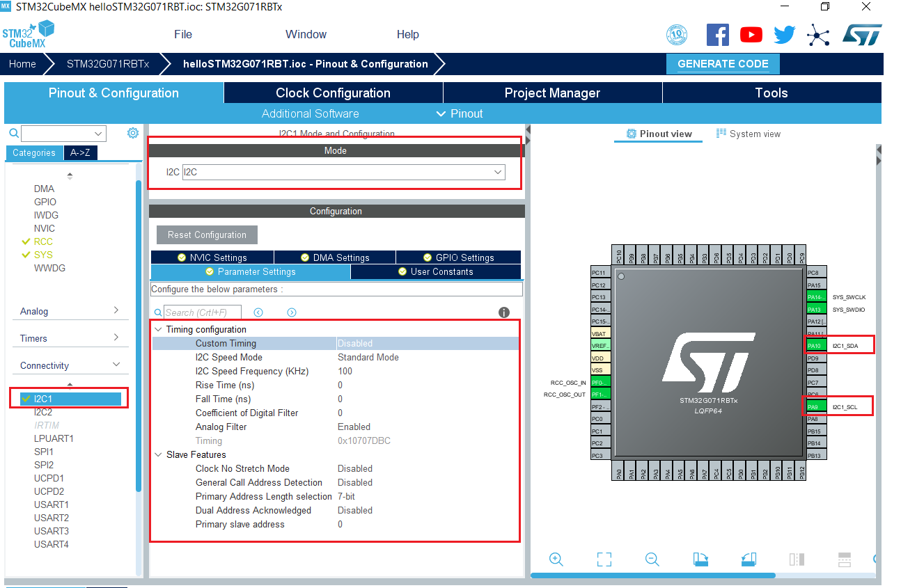Screen dimensions: 901x588
Task: Flip the chip view horizontally
Action: point(797,559)
